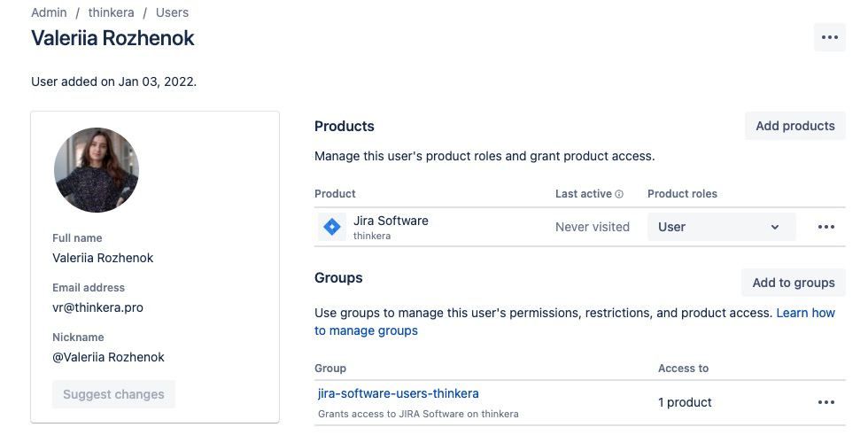
Task: Click the vr@thinkera.pro email address
Action: [97, 307]
